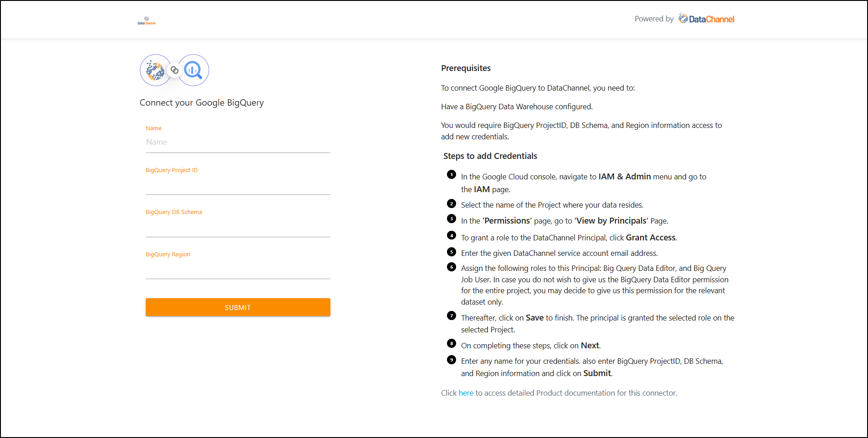Click the bold 'IAM & Admin' text
868x438 pixels.
coord(625,177)
